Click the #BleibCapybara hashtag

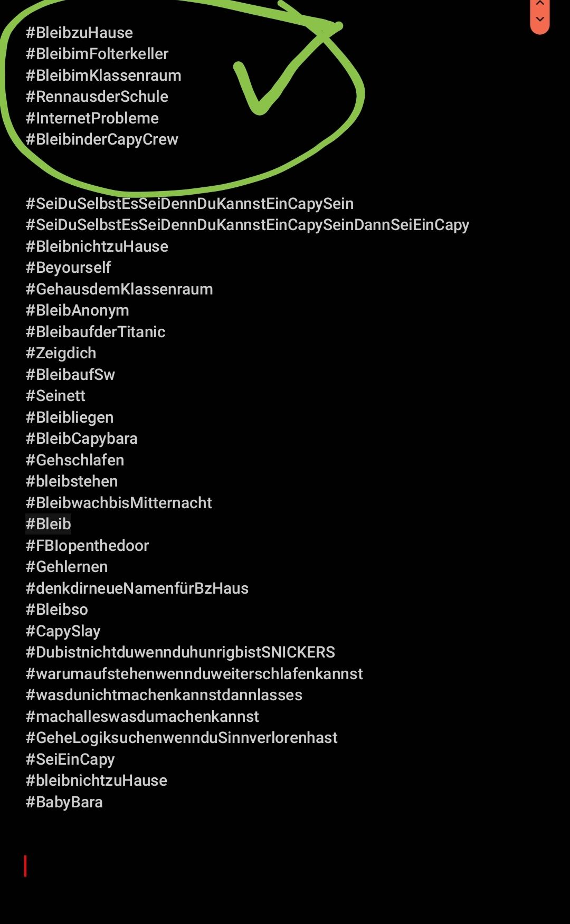[x=82, y=439]
